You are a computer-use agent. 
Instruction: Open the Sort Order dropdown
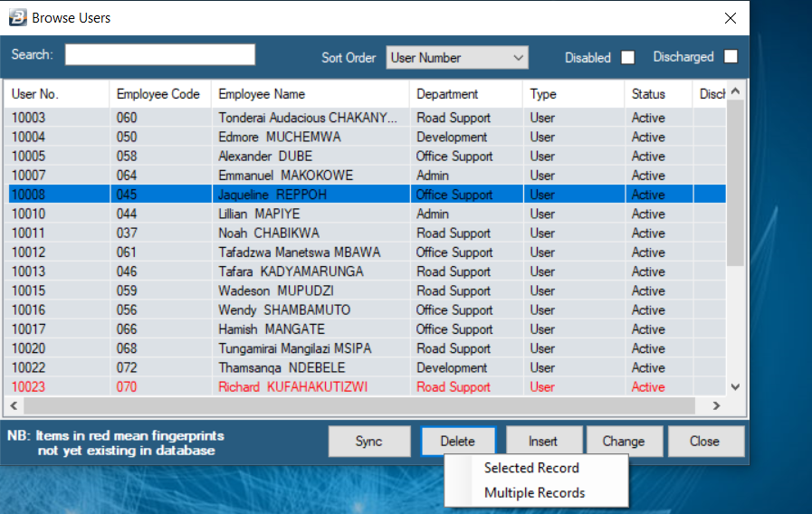point(457,57)
